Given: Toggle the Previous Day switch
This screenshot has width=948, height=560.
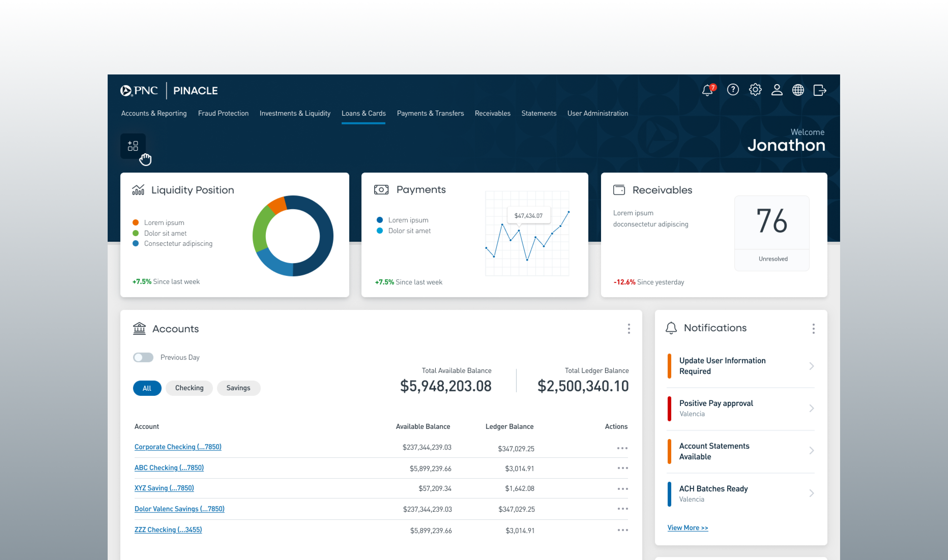Looking at the screenshot, I should pos(143,357).
